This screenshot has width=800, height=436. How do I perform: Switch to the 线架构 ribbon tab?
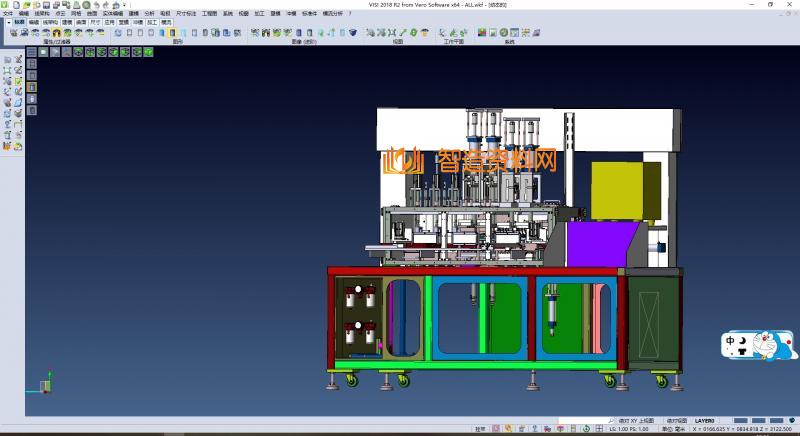[49, 21]
